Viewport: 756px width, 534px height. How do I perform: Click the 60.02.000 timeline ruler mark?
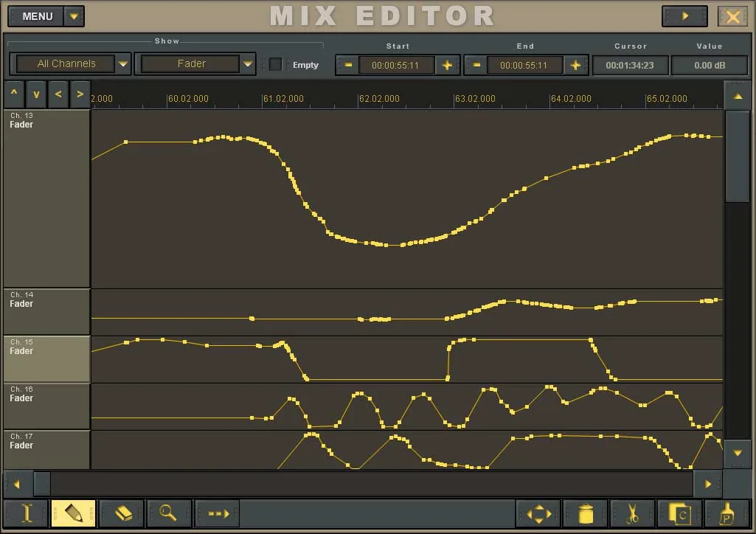[188, 99]
